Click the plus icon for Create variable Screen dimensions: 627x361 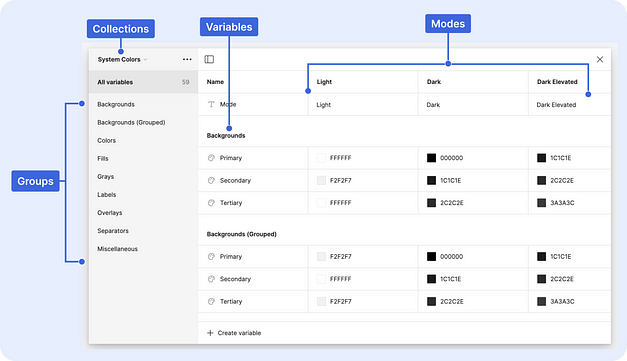[x=210, y=333]
